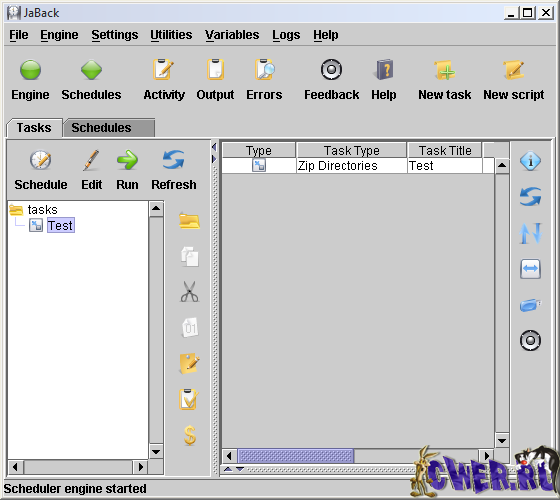
Task: Click tree vertical scrollbar down arrow
Action: [x=156, y=452]
